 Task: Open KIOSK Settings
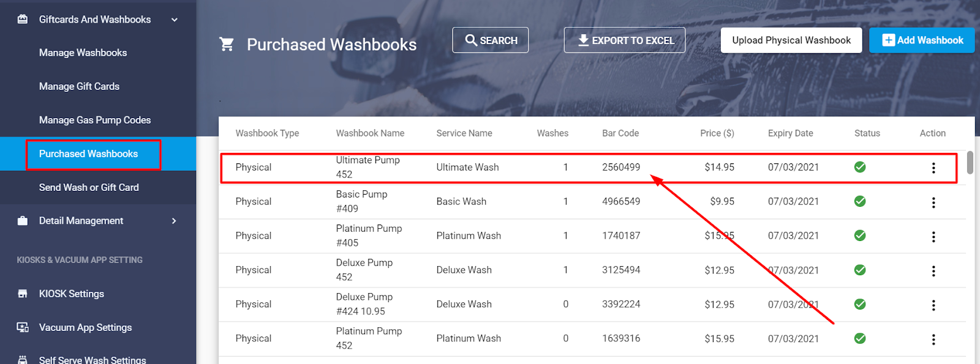point(72,294)
